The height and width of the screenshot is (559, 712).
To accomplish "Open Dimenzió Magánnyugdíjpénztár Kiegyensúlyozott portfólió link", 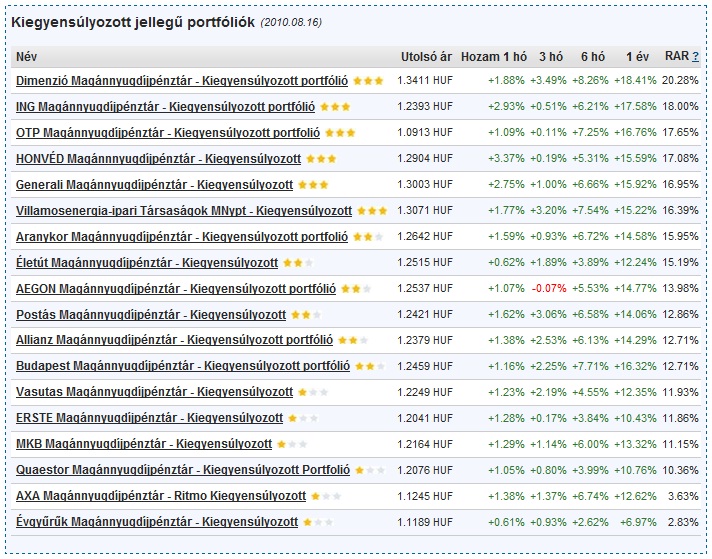I will point(182,81).
